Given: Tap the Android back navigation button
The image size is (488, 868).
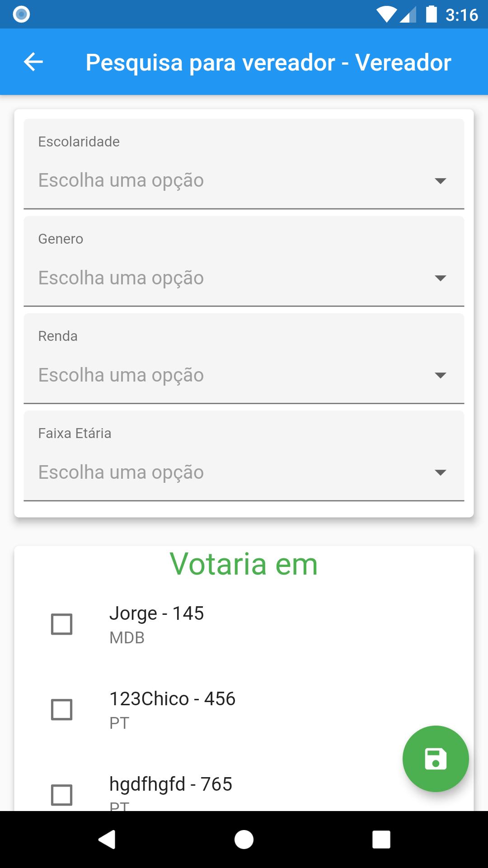Looking at the screenshot, I should (x=107, y=840).
